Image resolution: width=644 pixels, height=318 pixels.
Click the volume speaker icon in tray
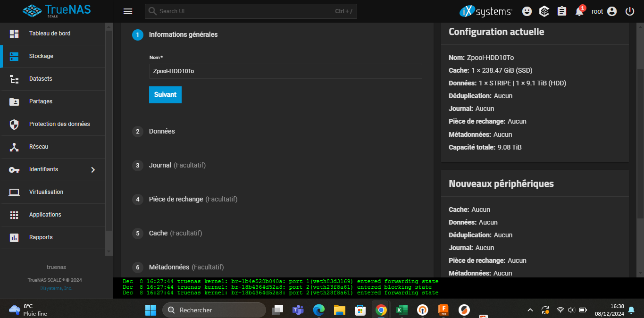[571, 310]
